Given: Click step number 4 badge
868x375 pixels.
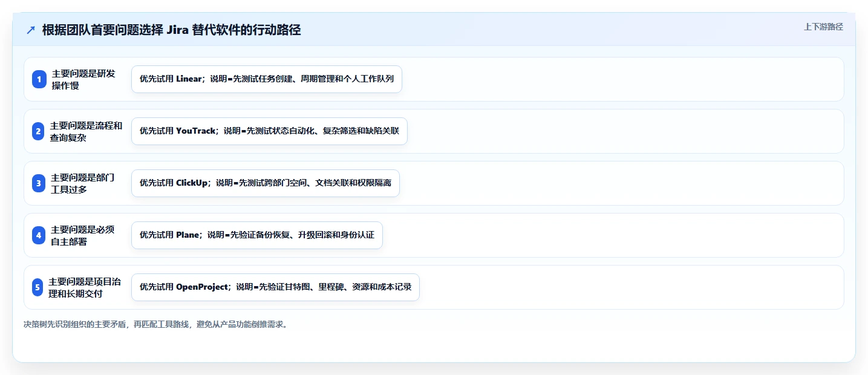Looking at the screenshot, I should 39,235.
